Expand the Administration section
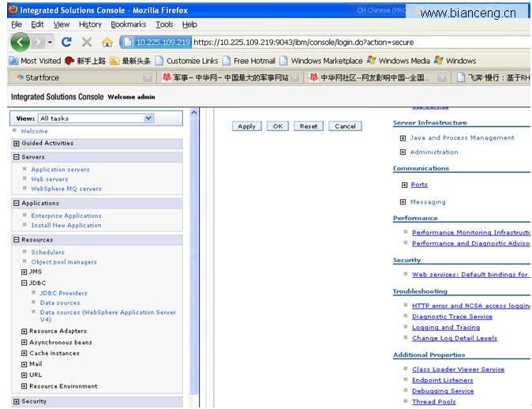The image size is (532, 409). [x=403, y=152]
